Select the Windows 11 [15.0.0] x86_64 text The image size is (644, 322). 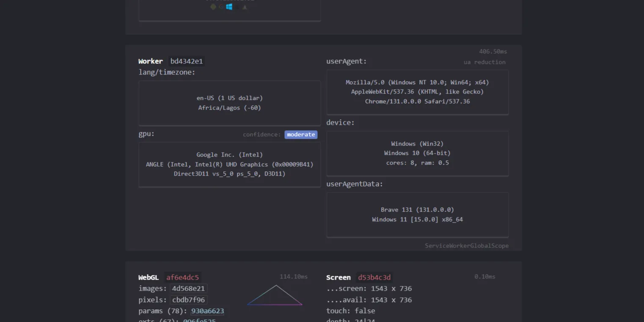click(x=417, y=220)
